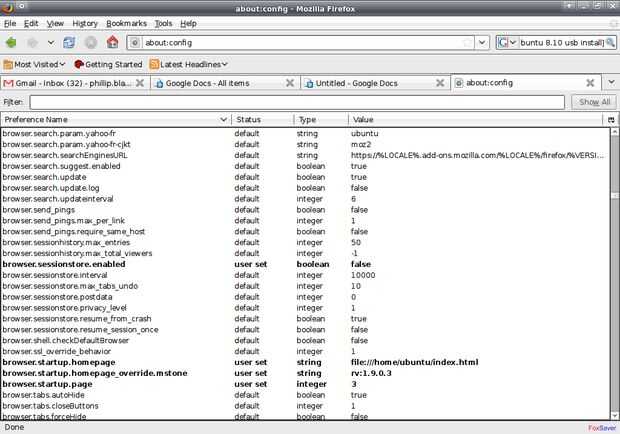Select browser.startup.homepage preference row

pos(305,362)
